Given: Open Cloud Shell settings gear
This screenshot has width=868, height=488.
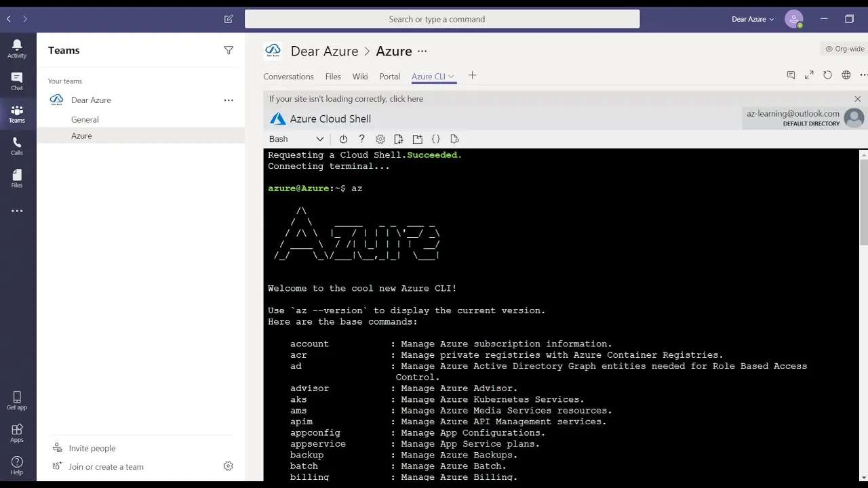Looking at the screenshot, I should (380, 139).
